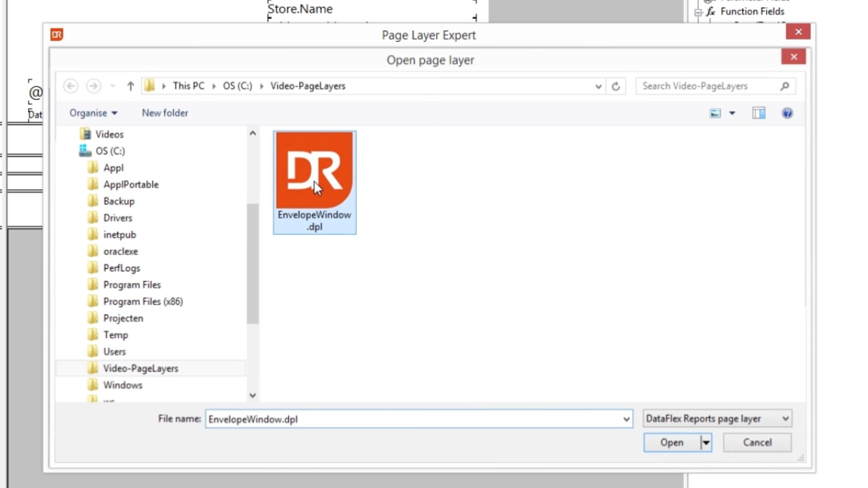Open the file type filter combo box
Screen dimensions: 868x488
[717, 419]
